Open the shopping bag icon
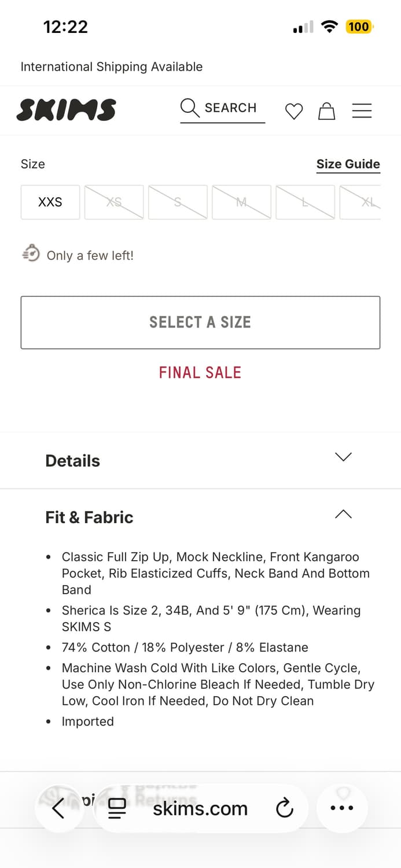 (327, 111)
